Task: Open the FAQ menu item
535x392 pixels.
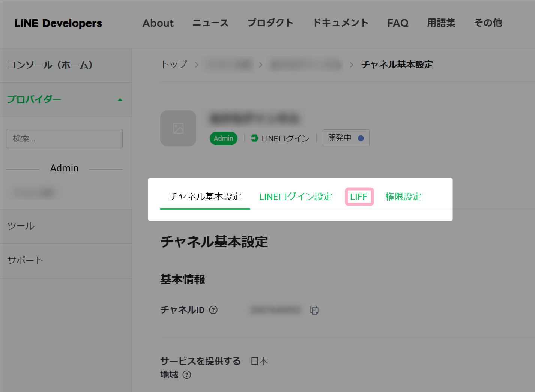Action: coord(398,23)
